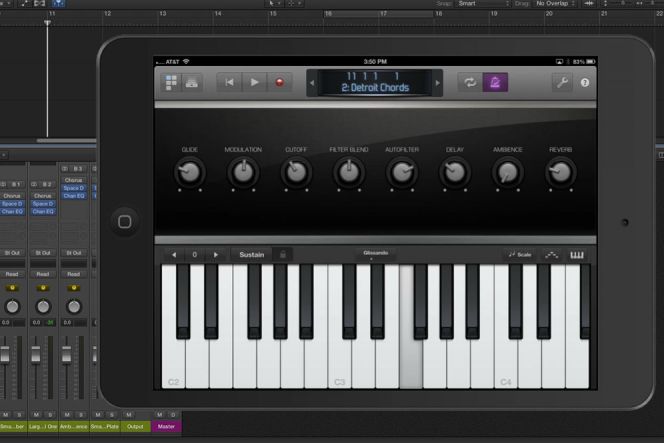Switch the Glissando mode selector

click(375, 254)
